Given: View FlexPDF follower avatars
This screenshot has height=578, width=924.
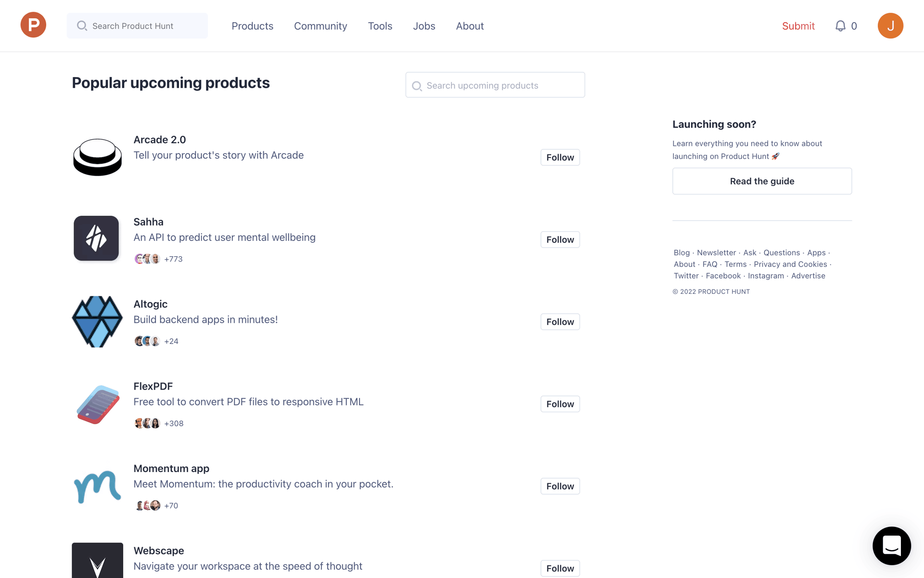Looking at the screenshot, I should (x=147, y=423).
